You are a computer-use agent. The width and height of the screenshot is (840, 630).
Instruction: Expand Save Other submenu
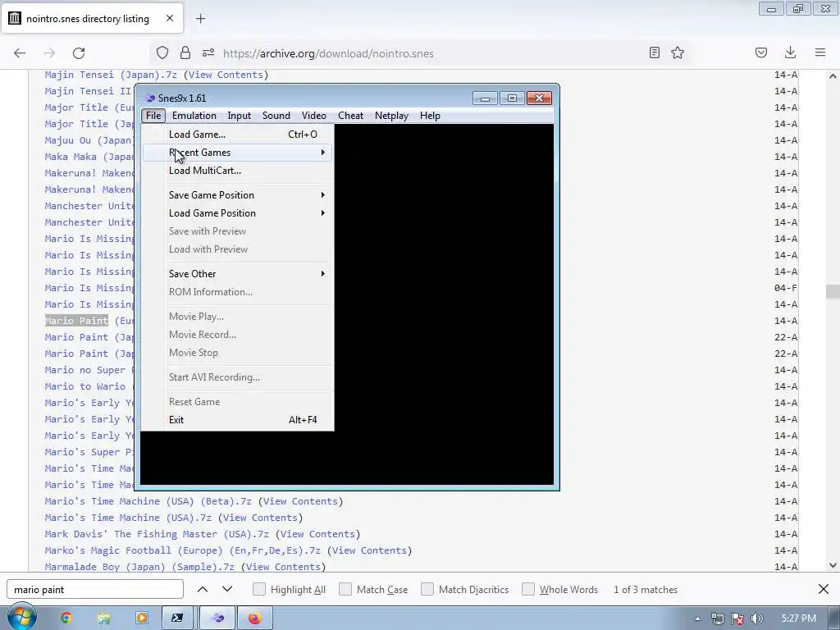click(x=237, y=274)
